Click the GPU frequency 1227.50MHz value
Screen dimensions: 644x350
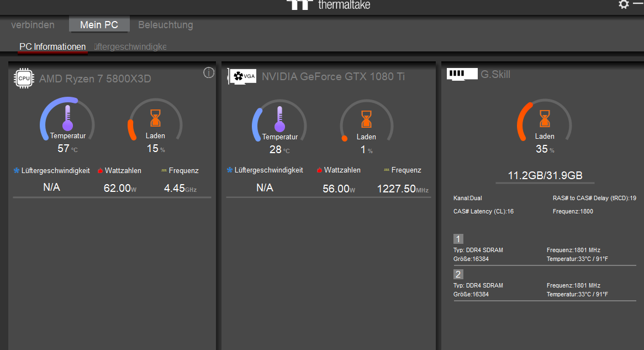click(x=403, y=189)
